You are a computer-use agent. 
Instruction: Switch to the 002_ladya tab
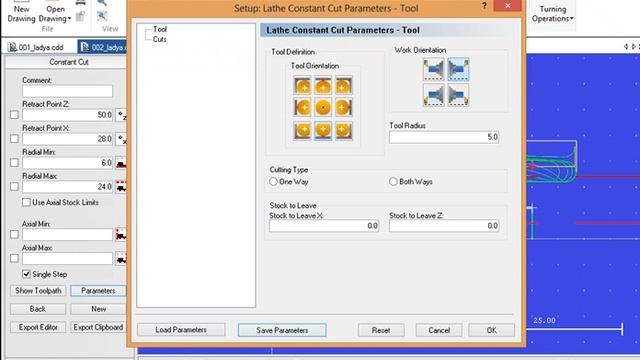tap(102, 47)
